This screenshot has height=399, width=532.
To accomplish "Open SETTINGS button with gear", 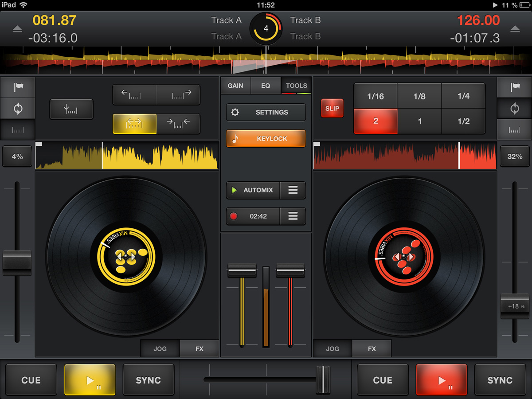I will point(266,112).
